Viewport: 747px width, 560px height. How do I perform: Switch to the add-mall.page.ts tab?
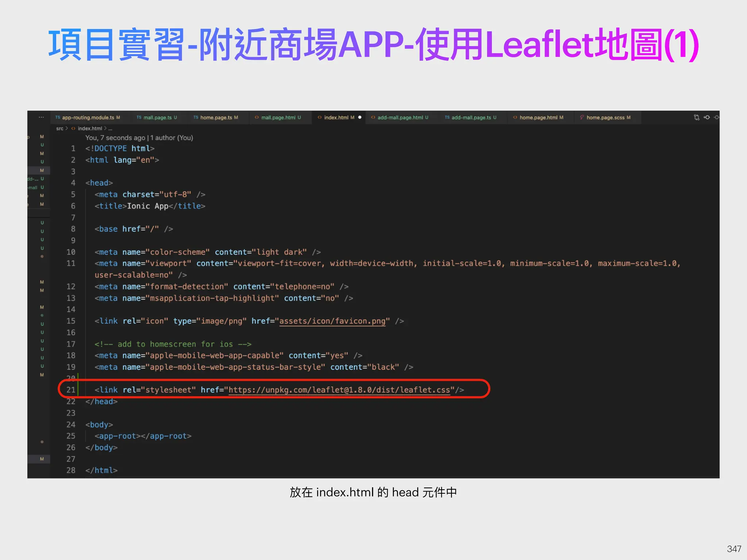pyautogui.click(x=471, y=117)
